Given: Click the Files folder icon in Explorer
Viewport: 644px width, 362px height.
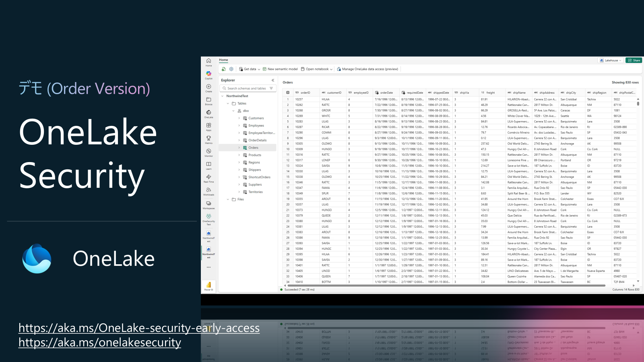Looking at the screenshot, I should [x=234, y=200].
